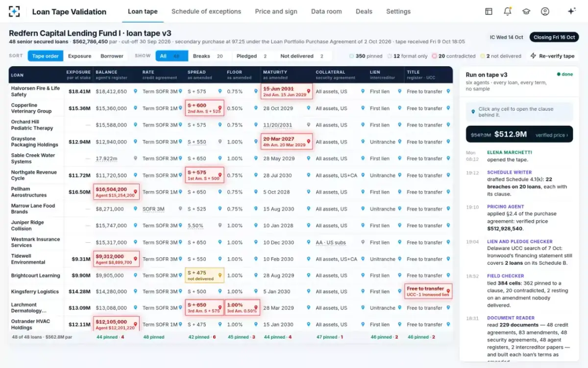Click PRICING AGENT log heading

tap(506, 207)
